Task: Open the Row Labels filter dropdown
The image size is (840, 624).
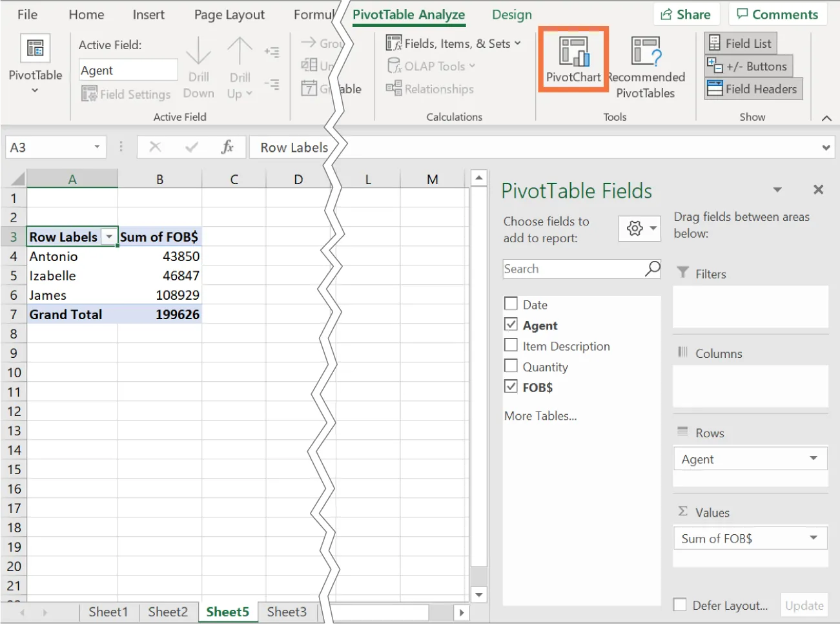Action: tap(109, 236)
